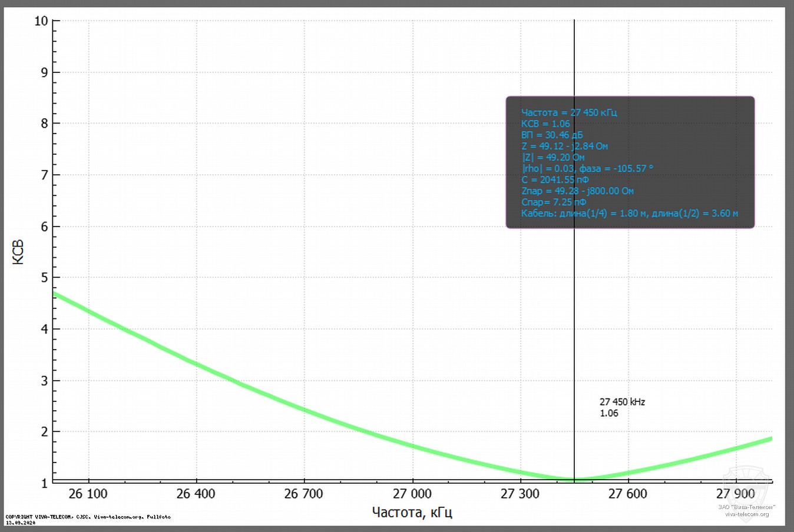Click the '10' y-axis tick label
Screen dimensions: 794x532
click(41, 21)
